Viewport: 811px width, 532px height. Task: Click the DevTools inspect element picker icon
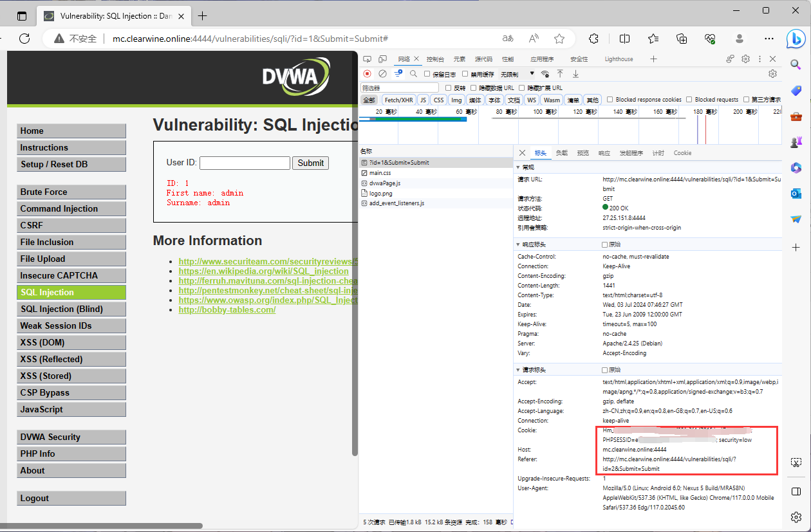(x=369, y=59)
